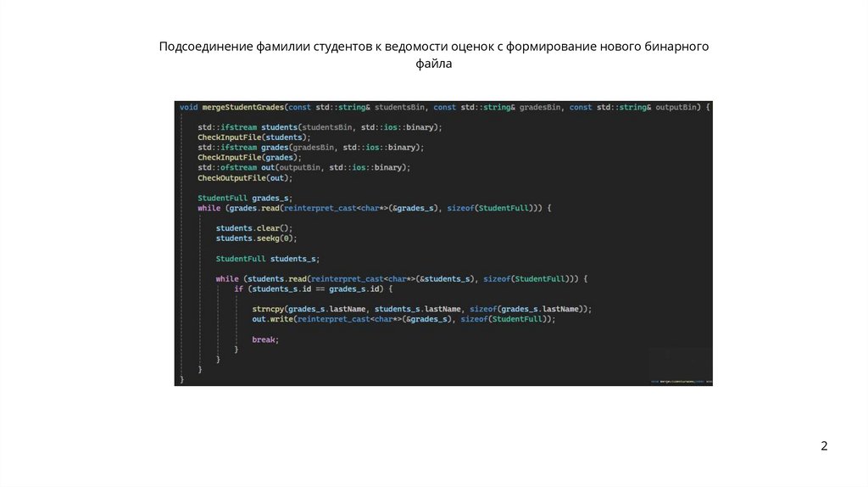Click the declaration "StudentFull grades_s;"
868x487 pixels.
[x=245, y=198]
